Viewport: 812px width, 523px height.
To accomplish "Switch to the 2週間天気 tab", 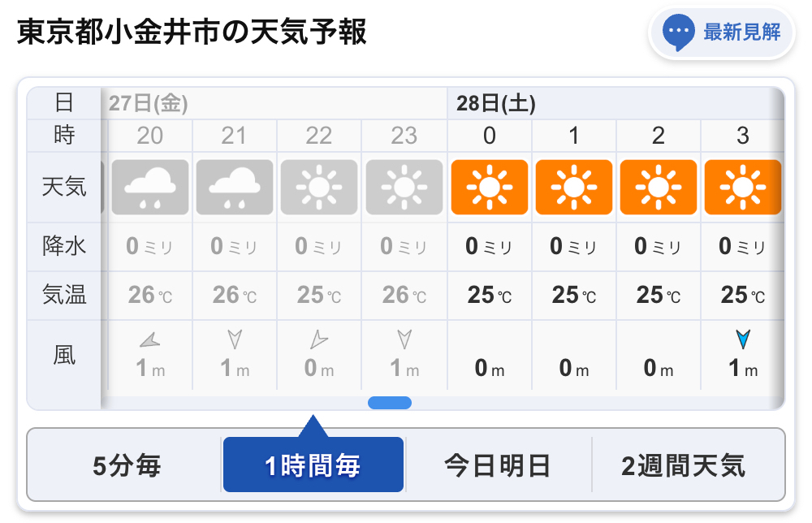I will point(684,465).
